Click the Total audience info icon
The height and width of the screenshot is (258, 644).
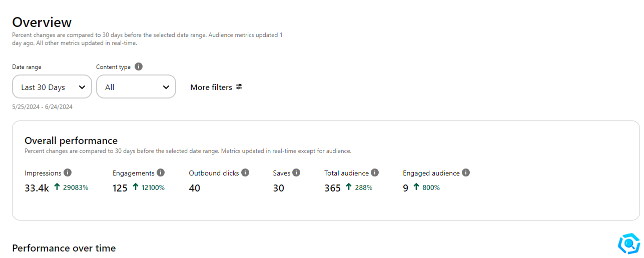[x=375, y=172]
